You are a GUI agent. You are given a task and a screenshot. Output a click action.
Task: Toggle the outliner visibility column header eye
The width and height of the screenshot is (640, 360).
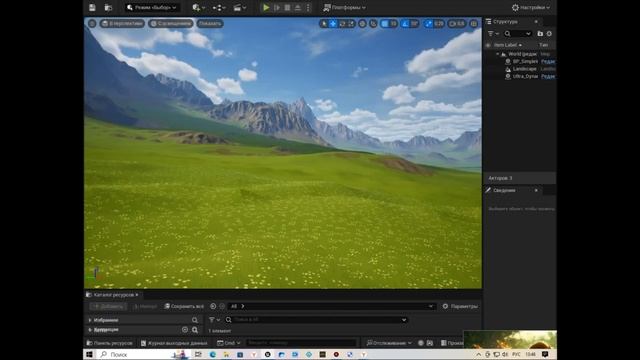coord(488,45)
